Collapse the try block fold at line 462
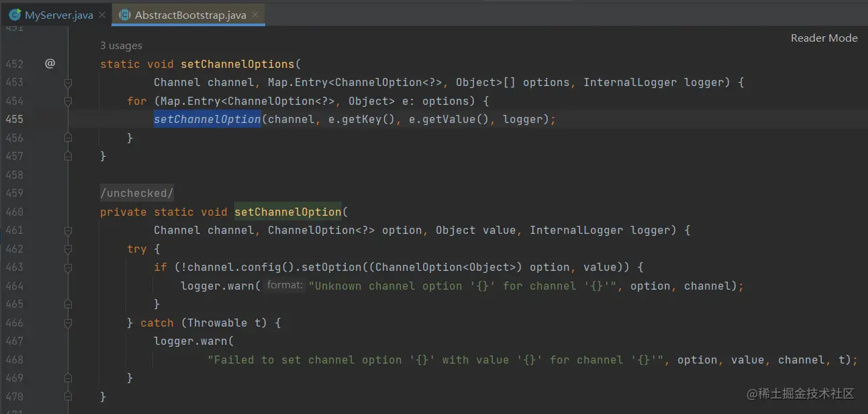The height and width of the screenshot is (414, 868). [68, 249]
